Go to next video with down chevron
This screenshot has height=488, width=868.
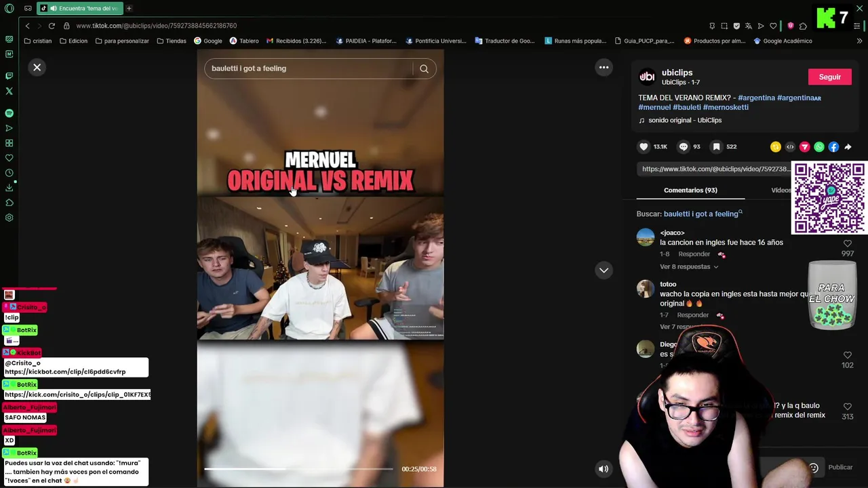click(604, 270)
